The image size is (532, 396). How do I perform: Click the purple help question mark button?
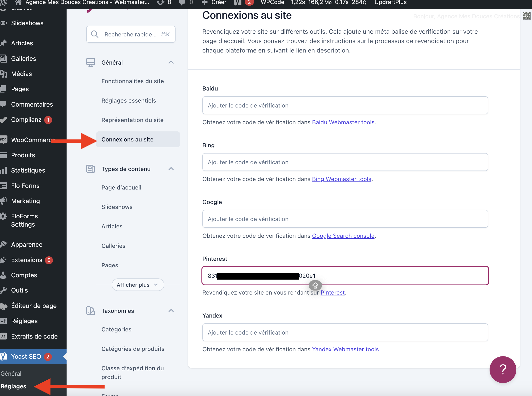point(503,369)
